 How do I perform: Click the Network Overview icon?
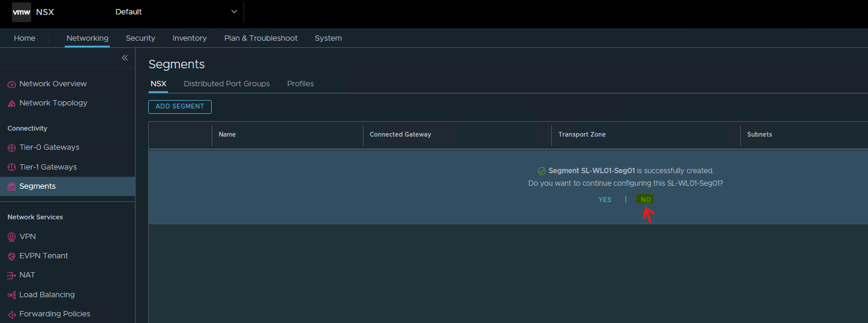pyautogui.click(x=11, y=84)
